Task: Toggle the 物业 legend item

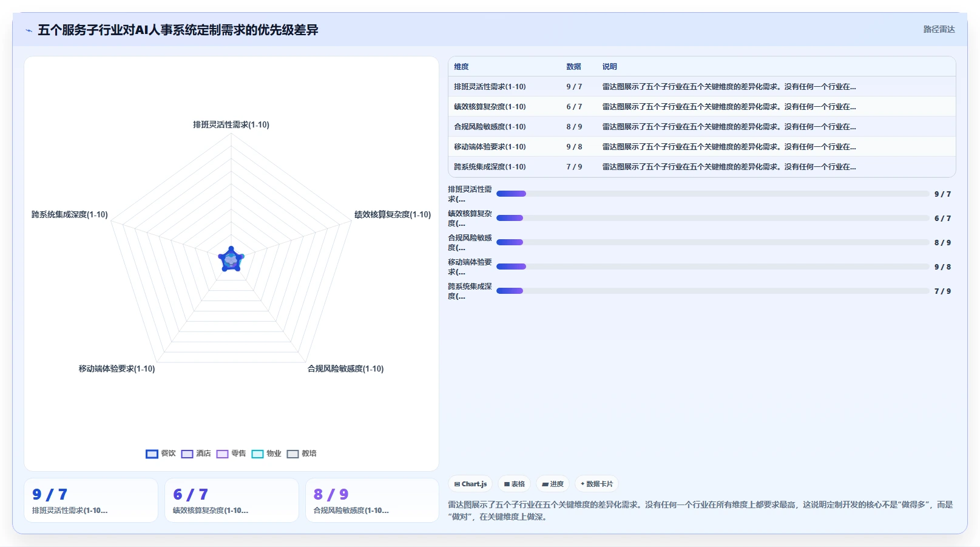Action: click(266, 454)
